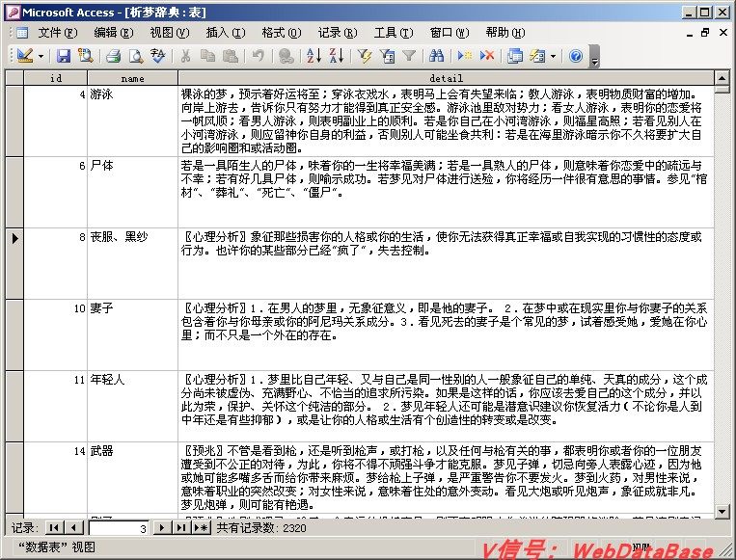The width and height of the screenshot is (736, 560).
Task: Click the id cell with value 14
Action: (55, 477)
